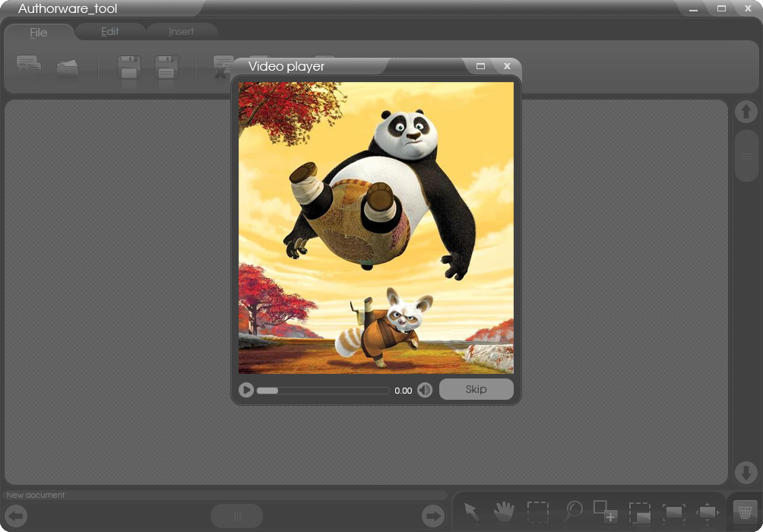Viewport: 763px width, 532px height.
Task: Save the document via the save icon
Action: coord(129,67)
